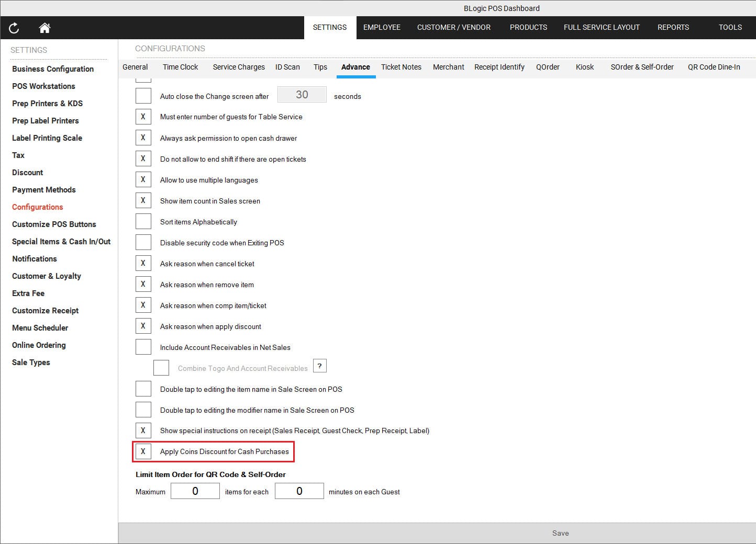Open the TOOLS menu
This screenshot has width=756, height=544.
pos(730,27)
